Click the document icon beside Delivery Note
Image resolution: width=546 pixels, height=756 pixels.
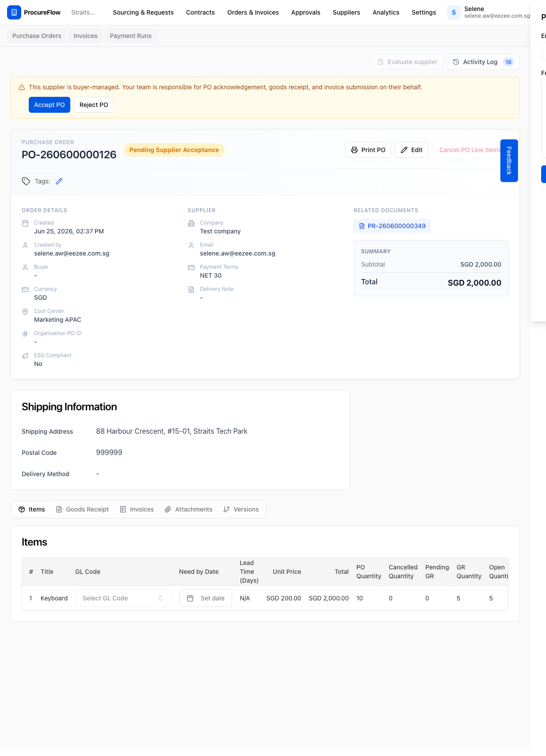click(191, 290)
